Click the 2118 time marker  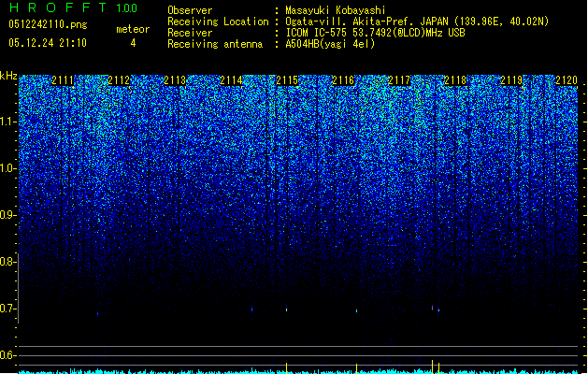[455, 79]
